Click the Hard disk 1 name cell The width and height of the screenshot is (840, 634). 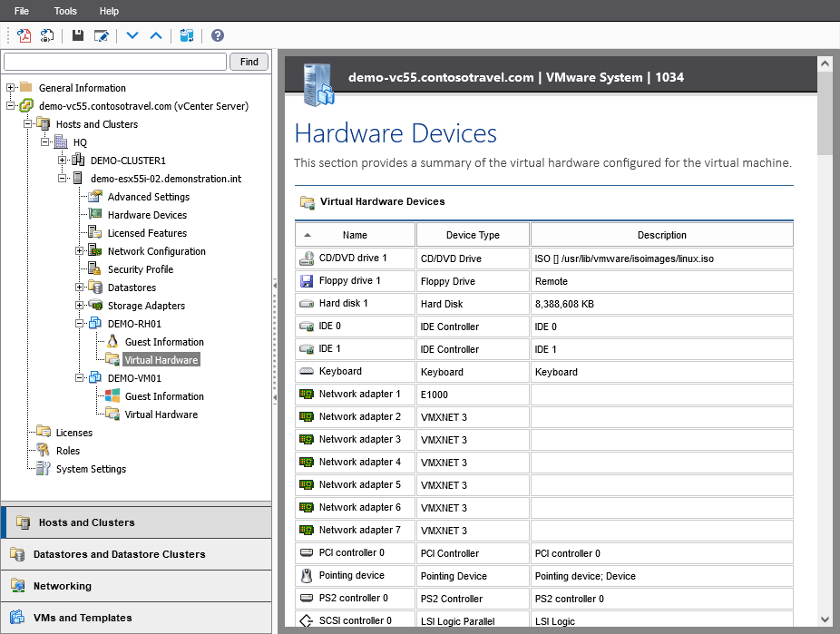coord(355,304)
